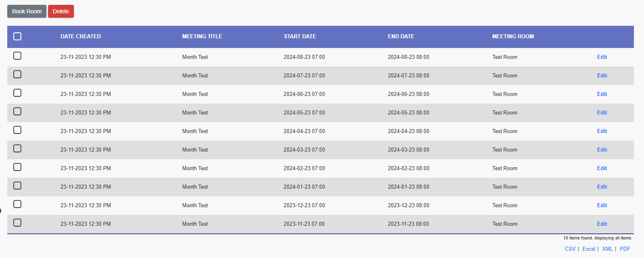Screen dimensions: 644x258
Task: Edit the meeting starting 2024-08-23
Action: click(602, 57)
